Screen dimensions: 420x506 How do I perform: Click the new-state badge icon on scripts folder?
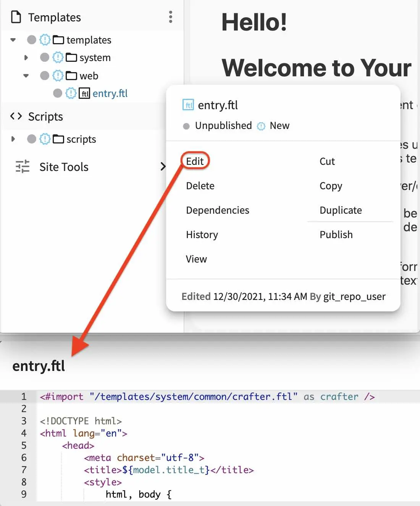pyautogui.click(x=45, y=139)
